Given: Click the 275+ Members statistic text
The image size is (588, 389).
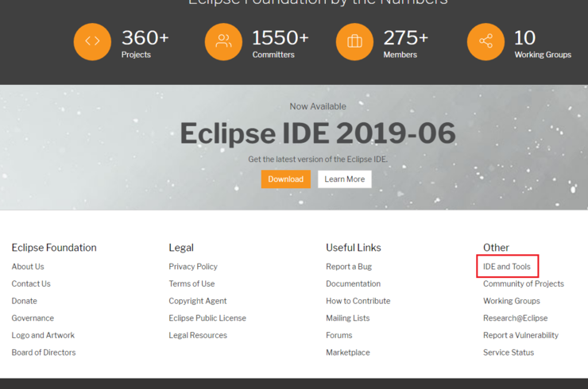Looking at the screenshot, I should point(406,44).
